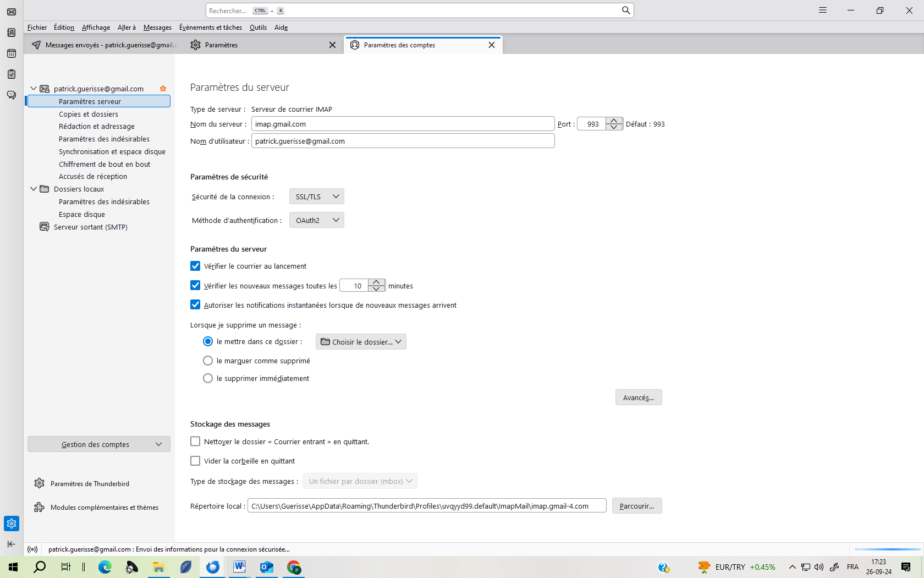
Task: Open the Fichier menu
Action: [x=37, y=28]
